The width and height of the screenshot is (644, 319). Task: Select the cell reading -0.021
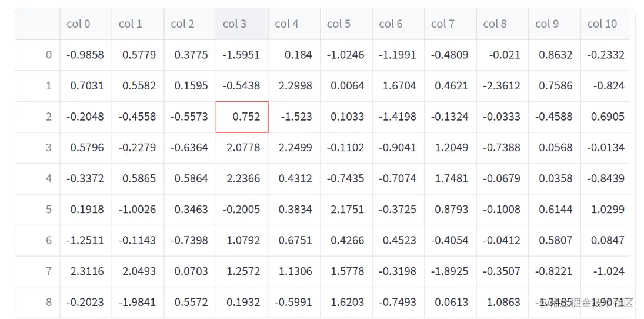[503, 55]
